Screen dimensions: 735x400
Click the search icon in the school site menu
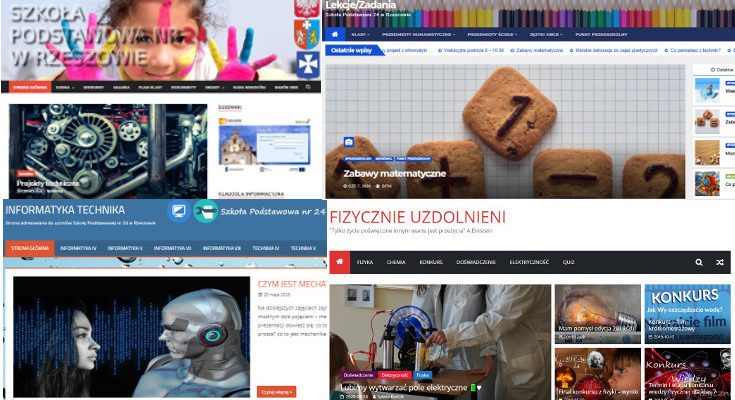coord(308,87)
